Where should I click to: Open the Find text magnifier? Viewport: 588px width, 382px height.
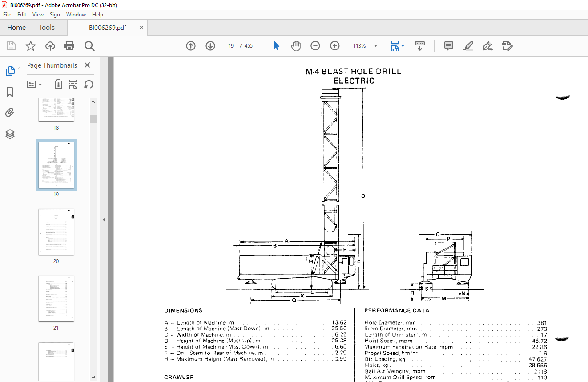tap(89, 46)
